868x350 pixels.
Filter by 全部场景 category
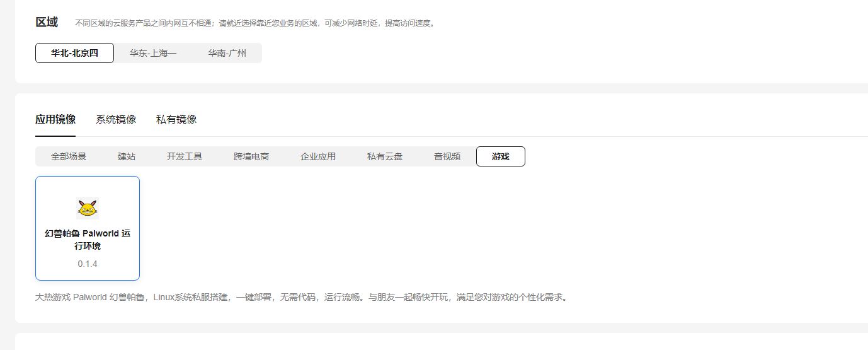click(69, 156)
